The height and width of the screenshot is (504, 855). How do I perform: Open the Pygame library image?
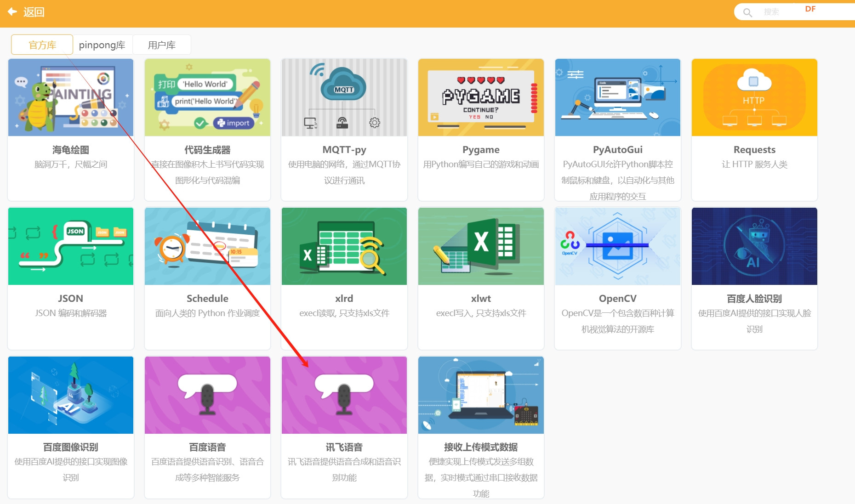(481, 97)
